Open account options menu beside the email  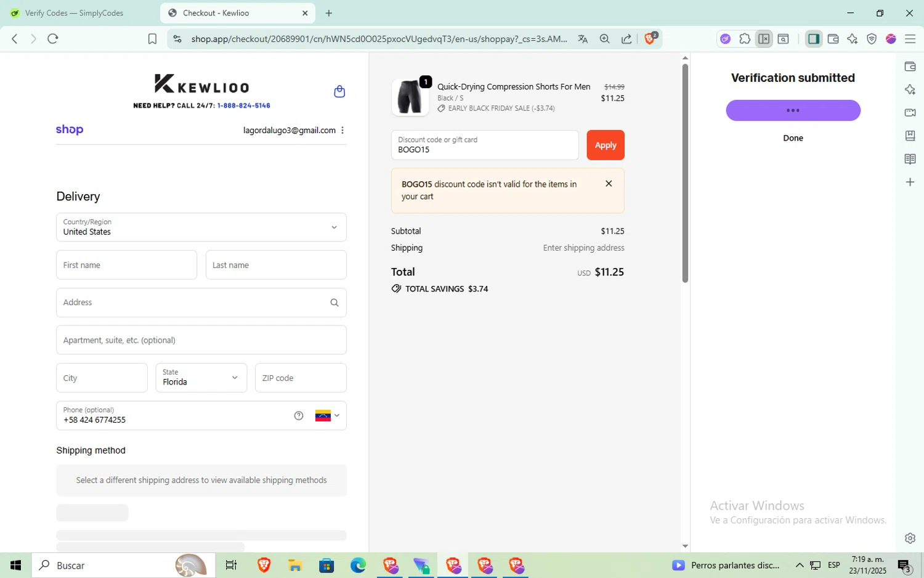click(342, 130)
